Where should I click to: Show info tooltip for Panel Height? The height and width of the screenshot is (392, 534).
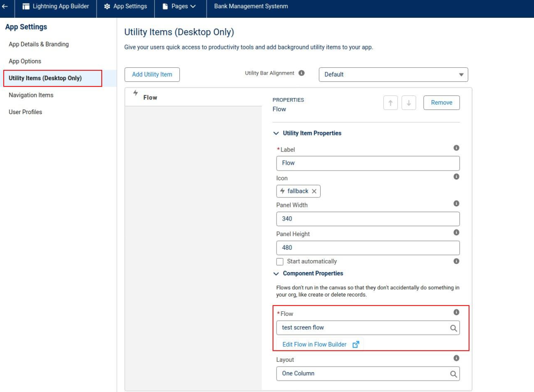point(456,232)
